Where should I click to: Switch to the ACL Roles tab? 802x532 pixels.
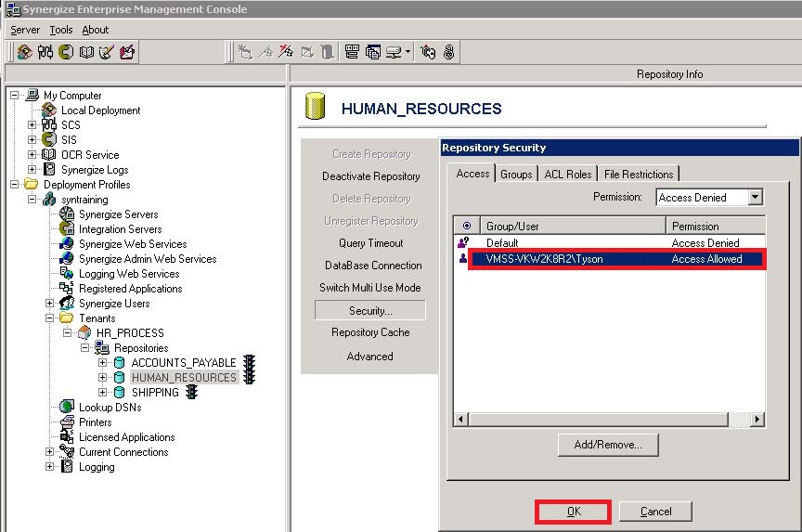pyautogui.click(x=568, y=174)
